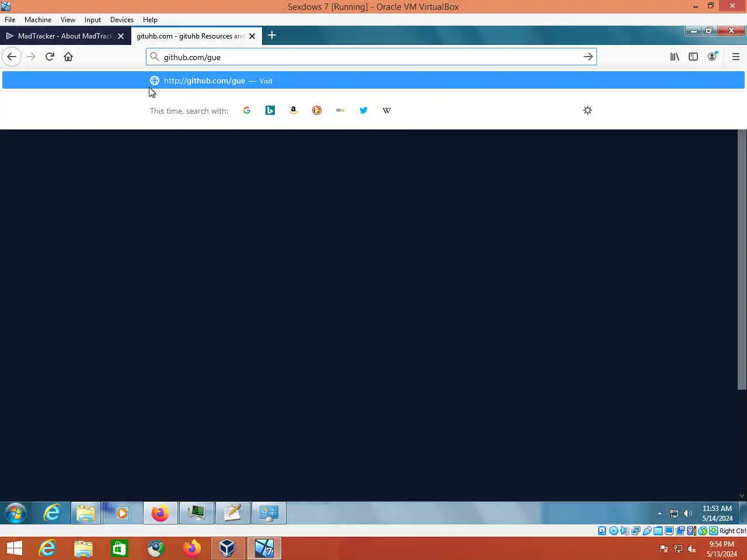Search with eBay icon
Image resolution: width=747 pixels, height=560 pixels.
(x=340, y=110)
